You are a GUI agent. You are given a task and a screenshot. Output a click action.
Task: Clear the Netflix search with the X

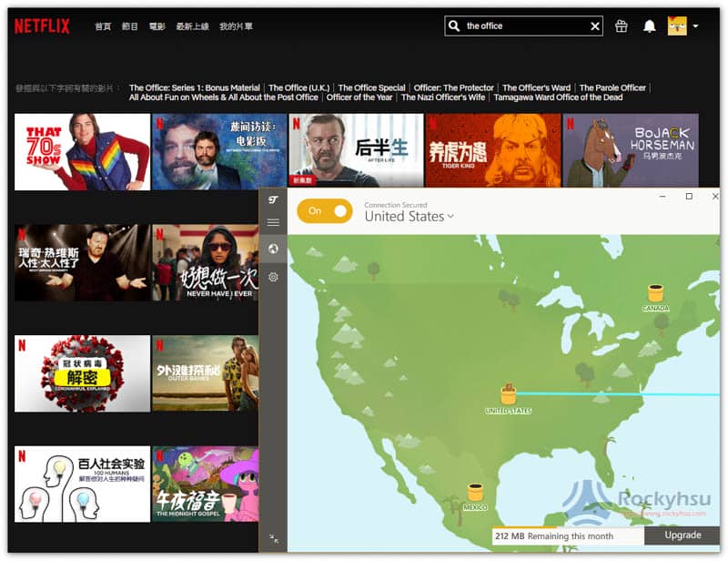pyautogui.click(x=595, y=26)
